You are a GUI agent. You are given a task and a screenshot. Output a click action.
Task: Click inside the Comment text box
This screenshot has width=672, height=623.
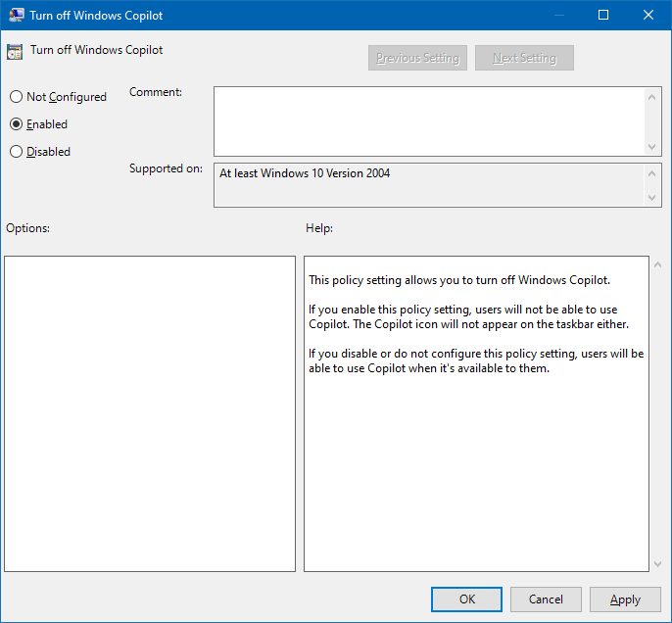(429, 120)
